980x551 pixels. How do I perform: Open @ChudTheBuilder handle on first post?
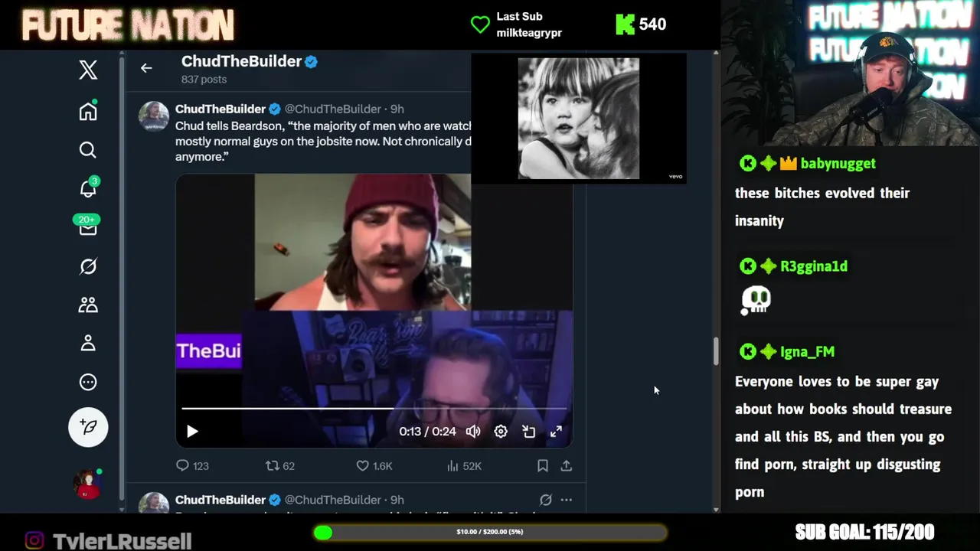[x=333, y=109]
